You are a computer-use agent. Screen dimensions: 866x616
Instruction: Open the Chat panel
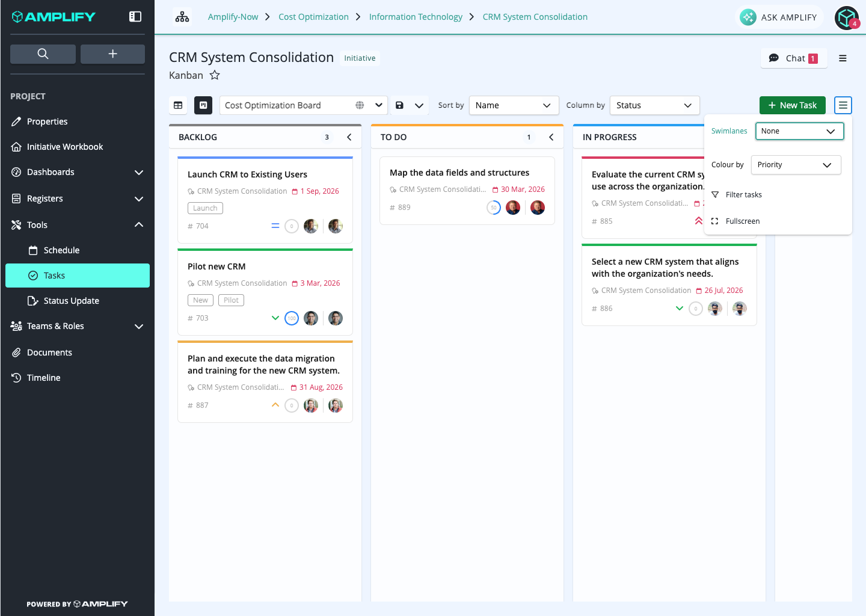(x=794, y=58)
